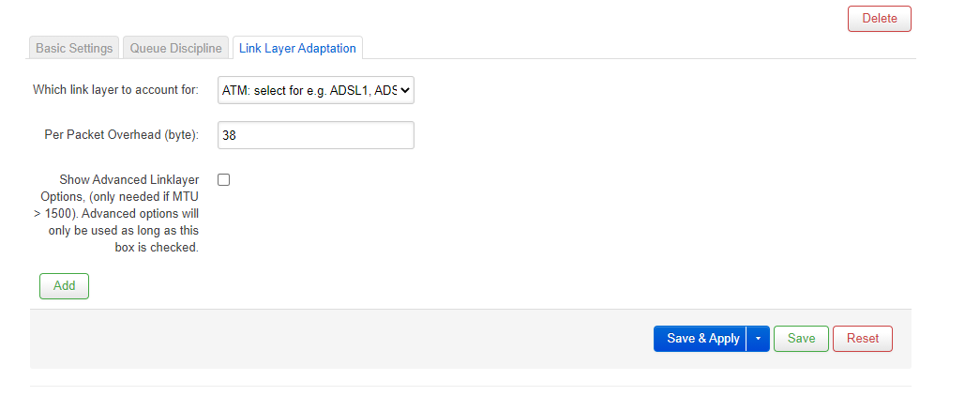The width and height of the screenshot is (980, 396).
Task: Click into the Per Packet Overhead field
Action: [x=316, y=135]
